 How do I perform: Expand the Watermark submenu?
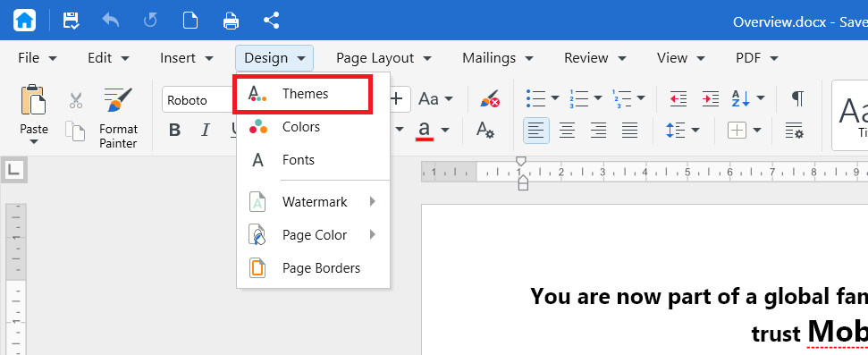[314, 202]
